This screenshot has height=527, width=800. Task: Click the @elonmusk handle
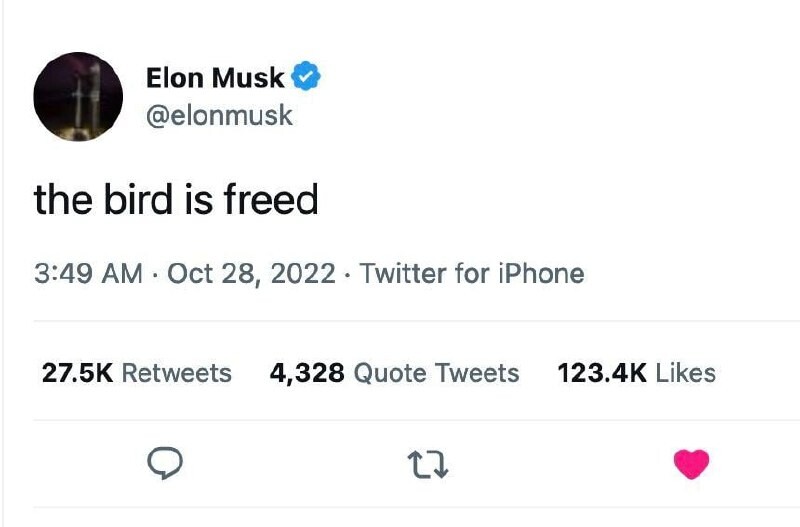[x=219, y=115]
